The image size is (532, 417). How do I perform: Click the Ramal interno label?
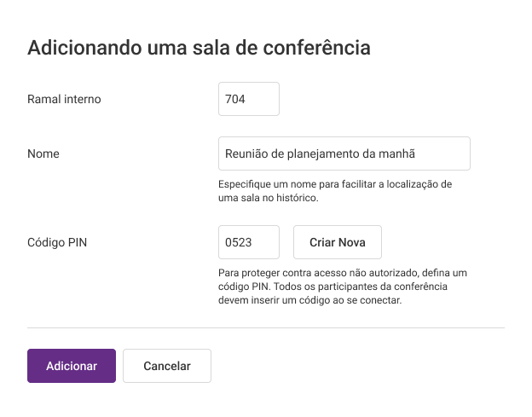[x=64, y=99]
